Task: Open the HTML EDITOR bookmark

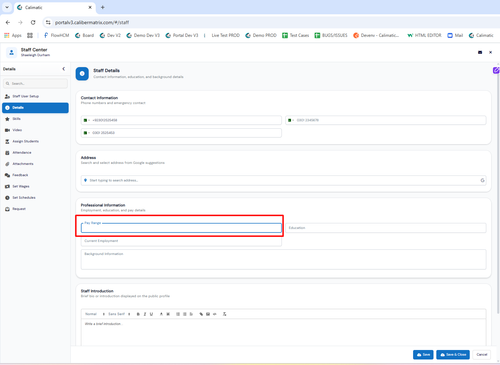Action: point(424,35)
